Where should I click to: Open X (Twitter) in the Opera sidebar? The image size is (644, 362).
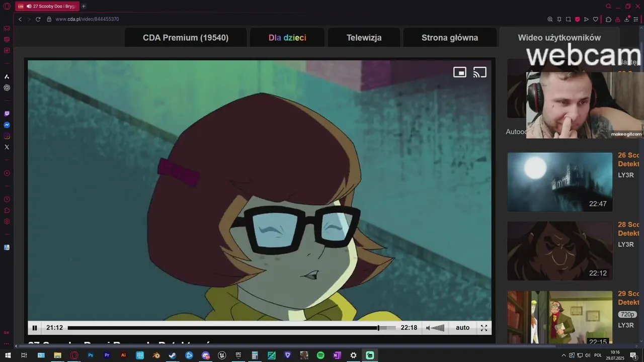pos(7,147)
